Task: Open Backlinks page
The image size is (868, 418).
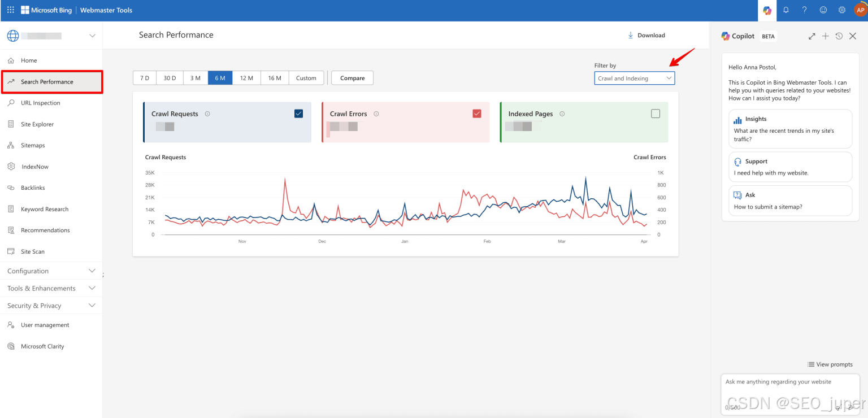Action: click(x=51, y=188)
